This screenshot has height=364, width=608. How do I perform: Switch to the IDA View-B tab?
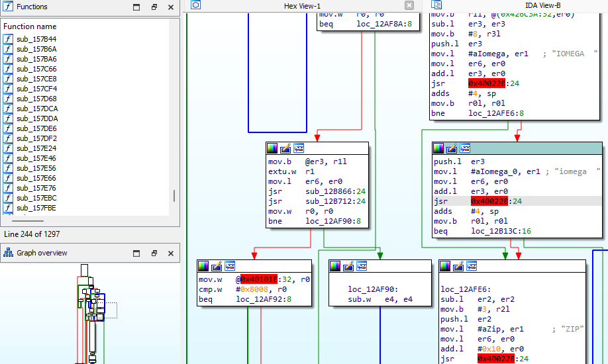(542, 5)
